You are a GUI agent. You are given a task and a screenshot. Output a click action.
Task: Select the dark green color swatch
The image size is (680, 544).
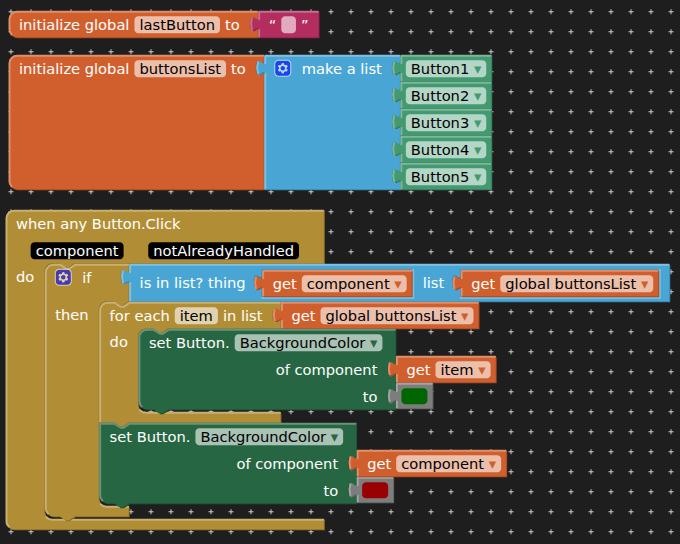pyautogui.click(x=414, y=396)
